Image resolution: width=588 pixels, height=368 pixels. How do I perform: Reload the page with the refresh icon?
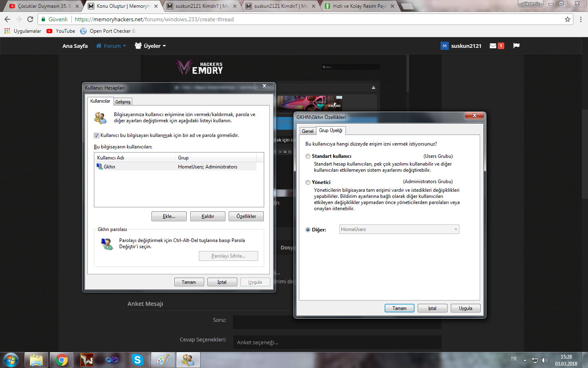point(30,19)
